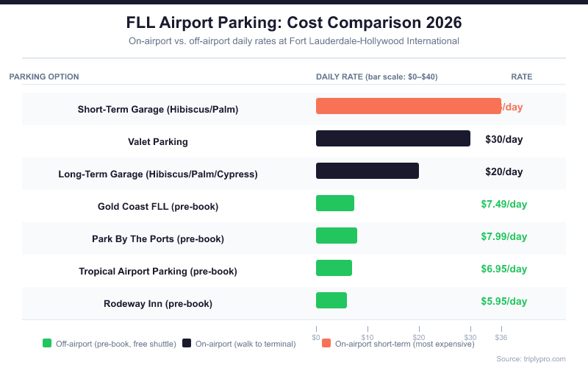The width and height of the screenshot is (588, 368).
Task: Click the Long-Term Garage bar
Action: [x=367, y=171]
